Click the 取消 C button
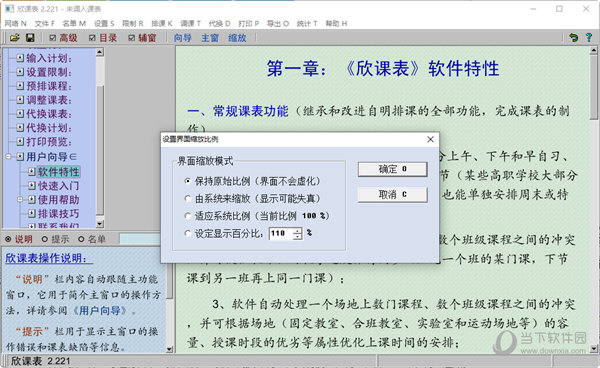600x368 pixels. [x=392, y=194]
